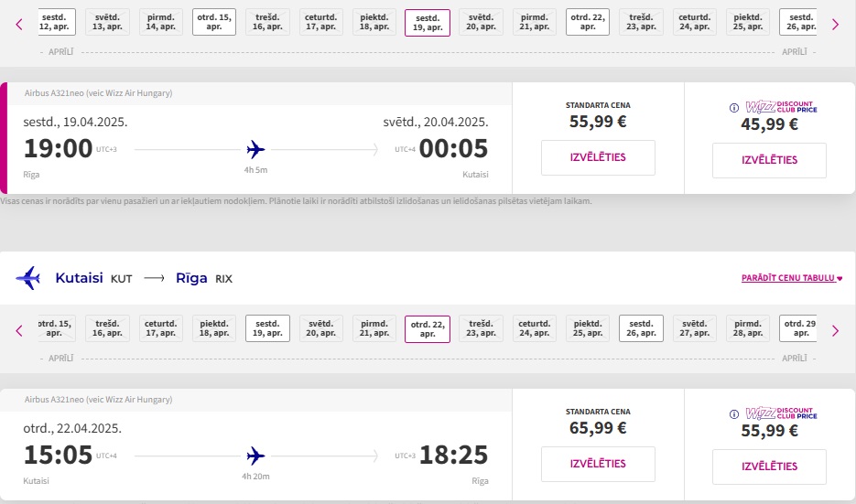Choose standard price 65,99 € Izvēlēties button
This screenshot has height=504, width=856.
pos(598,464)
